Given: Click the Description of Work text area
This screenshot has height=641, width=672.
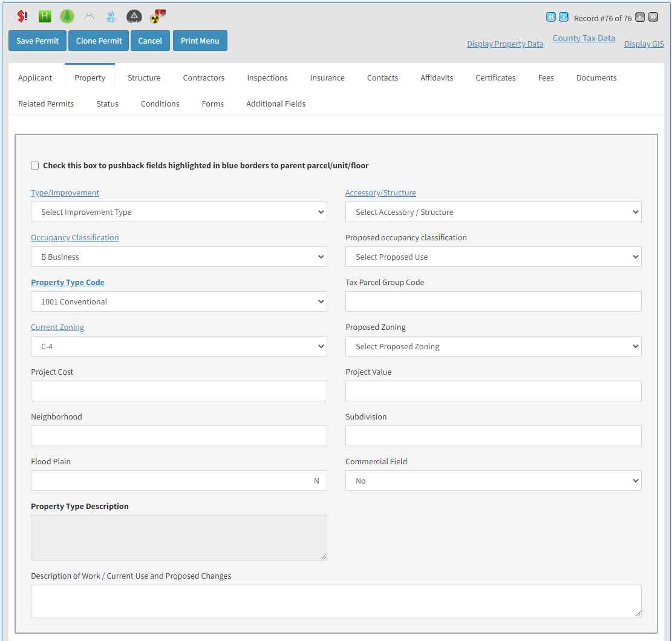Looking at the screenshot, I should (x=336, y=601).
